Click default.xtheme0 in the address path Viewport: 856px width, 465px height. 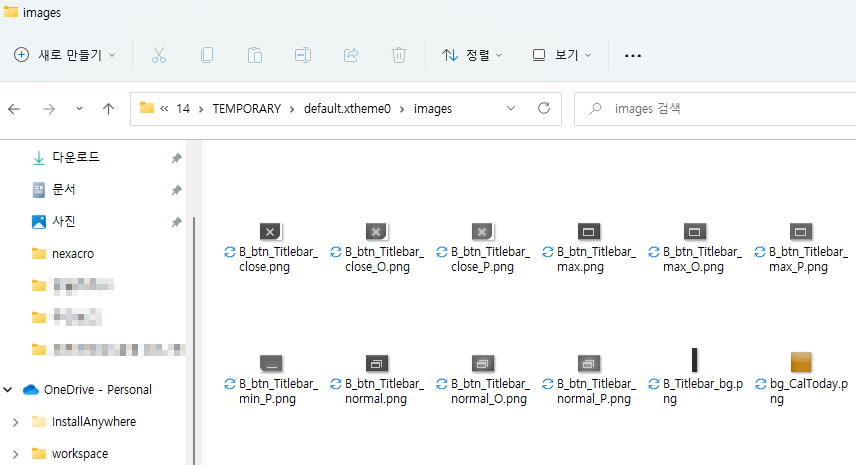point(347,109)
